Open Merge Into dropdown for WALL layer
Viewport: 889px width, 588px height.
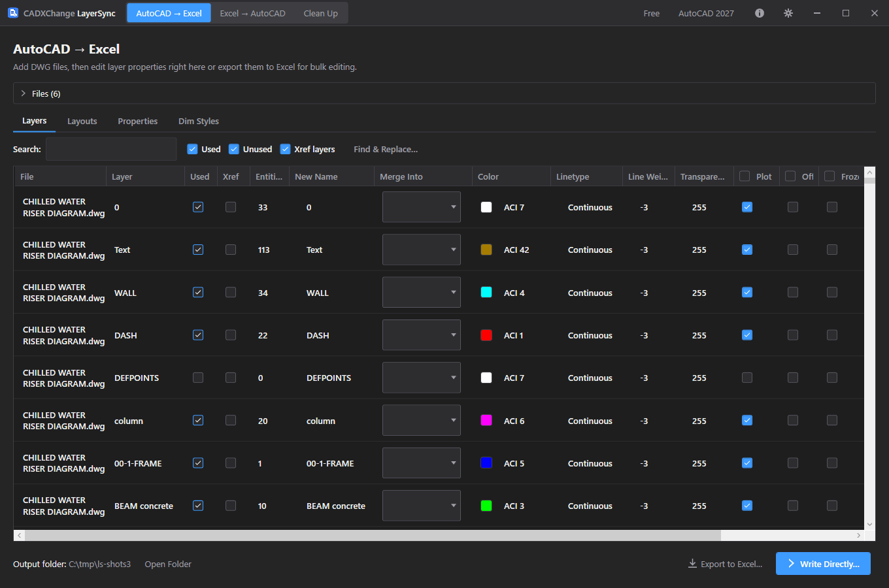422,292
